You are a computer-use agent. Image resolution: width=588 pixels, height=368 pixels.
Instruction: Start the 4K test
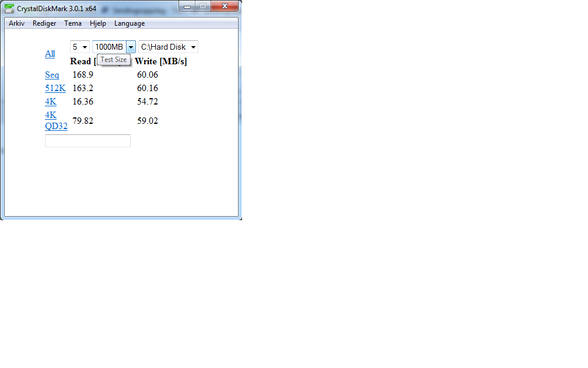click(x=51, y=102)
